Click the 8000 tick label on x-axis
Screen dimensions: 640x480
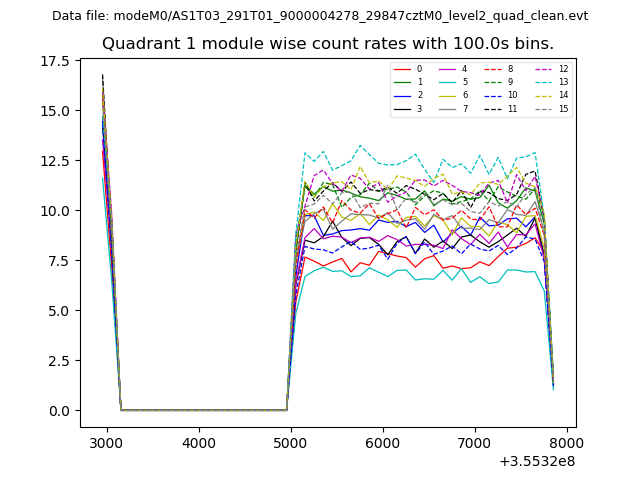click(567, 441)
